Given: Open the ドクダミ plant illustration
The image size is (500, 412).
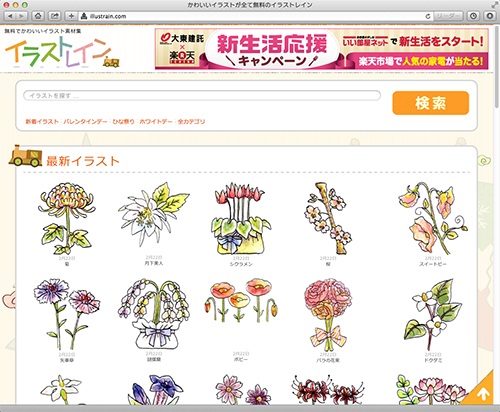Looking at the screenshot, I should (433, 315).
